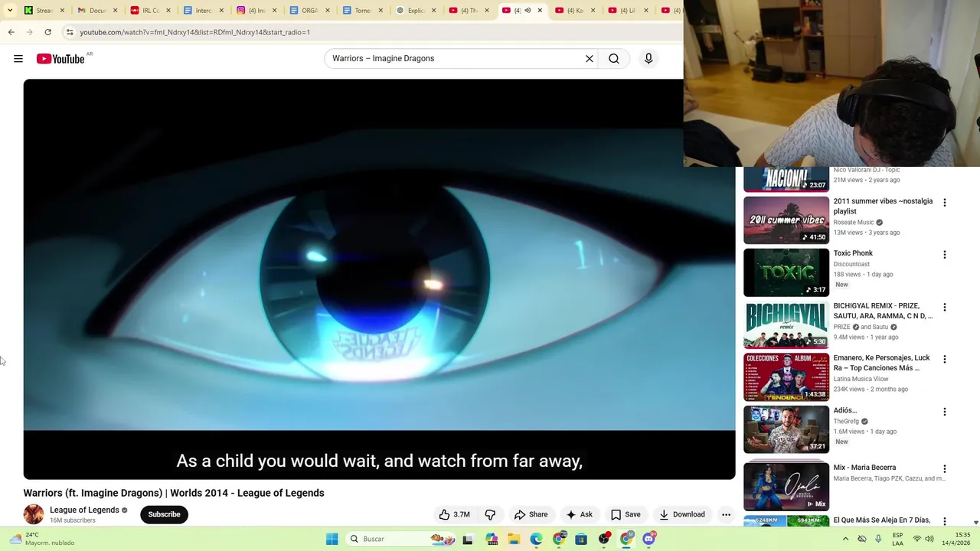Open options menu for 2011 summer vibes
This screenshot has width=980, height=551.
click(945, 203)
